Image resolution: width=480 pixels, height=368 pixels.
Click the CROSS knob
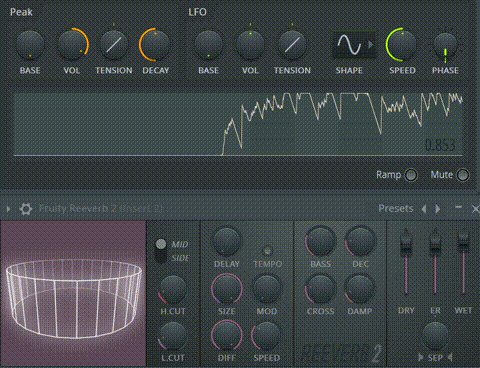320,289
